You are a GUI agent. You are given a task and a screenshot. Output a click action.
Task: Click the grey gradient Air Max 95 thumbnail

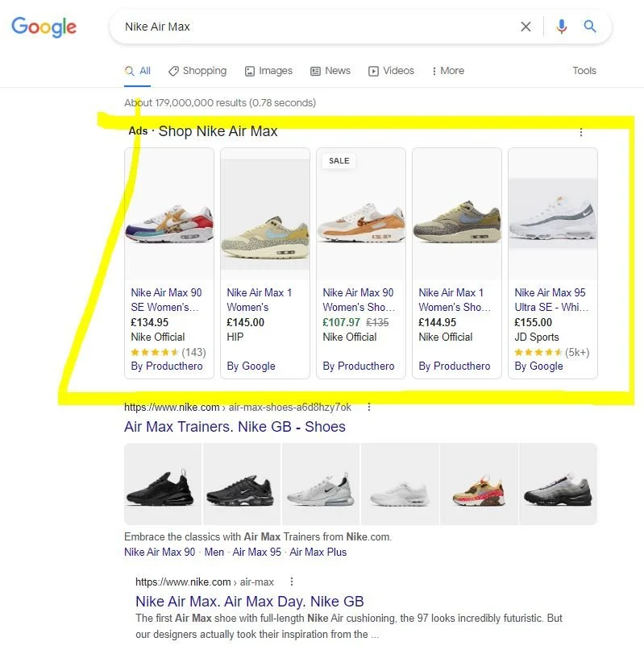tap(558, 484)
